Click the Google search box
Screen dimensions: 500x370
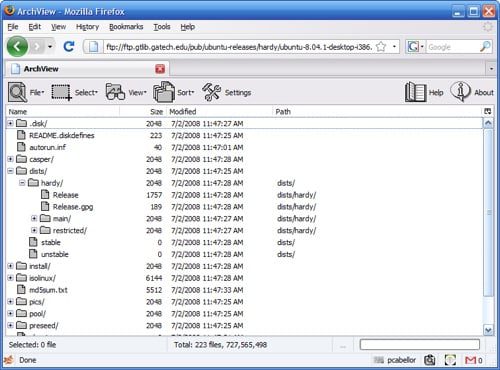[x=453, y=47]
